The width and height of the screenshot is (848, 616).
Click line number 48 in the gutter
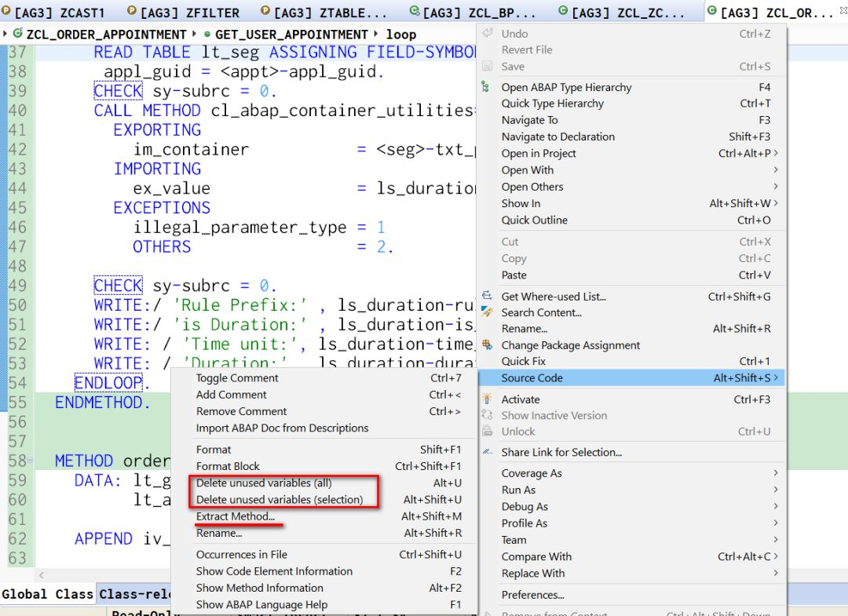coord(17,266)
